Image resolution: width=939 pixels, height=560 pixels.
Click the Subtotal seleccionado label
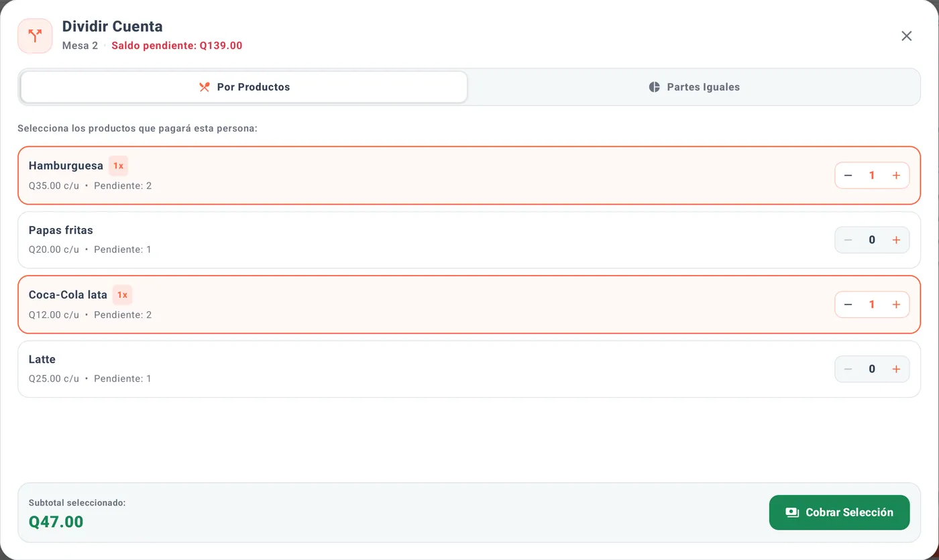(77, 502)
